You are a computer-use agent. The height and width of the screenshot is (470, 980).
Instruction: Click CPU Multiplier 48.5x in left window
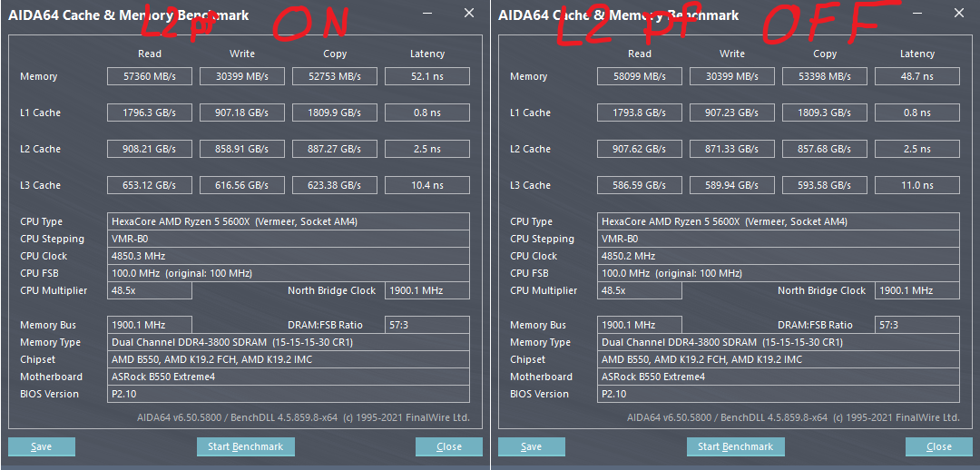pyautogui.click(x=150, y=290)
